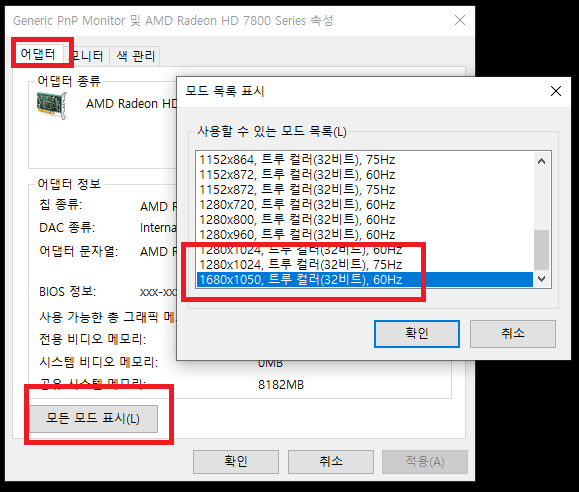Close the 모드 목록 표시 dialog
Screen dimensions: 579x492
coord(556,91)
